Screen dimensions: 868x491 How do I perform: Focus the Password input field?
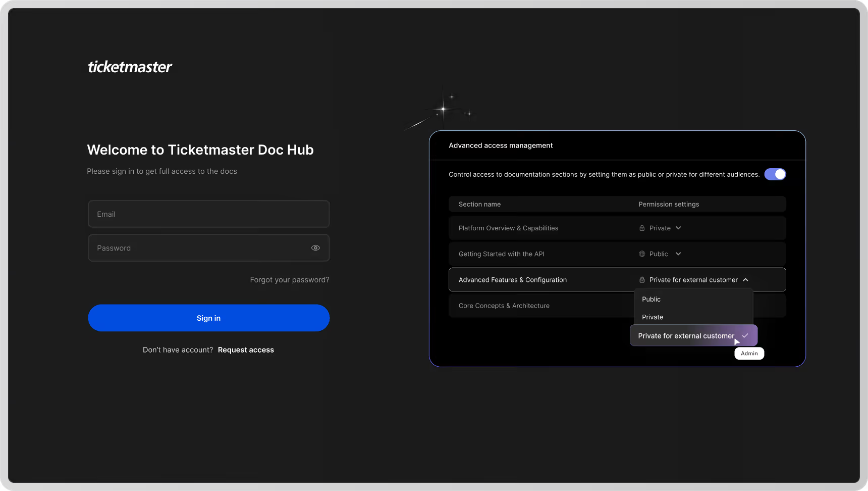click(208, 248)
